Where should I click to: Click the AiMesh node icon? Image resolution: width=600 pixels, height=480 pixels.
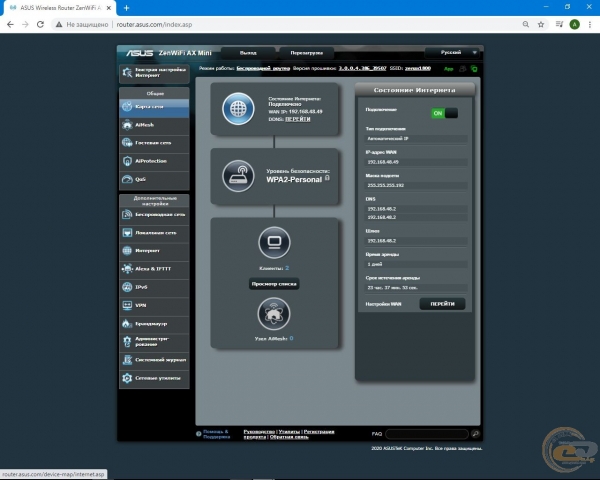(274, 314)
